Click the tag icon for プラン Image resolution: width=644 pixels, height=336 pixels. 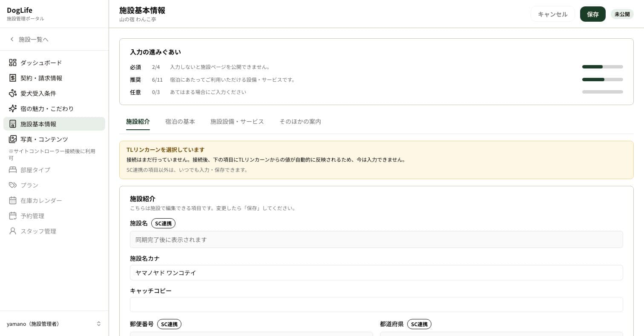13,185
